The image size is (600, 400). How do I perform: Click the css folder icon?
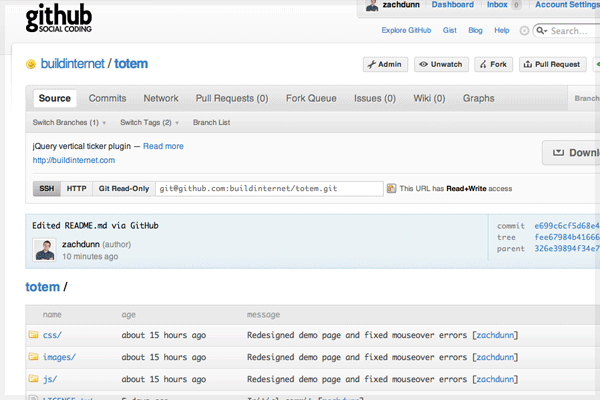(33, 336)
